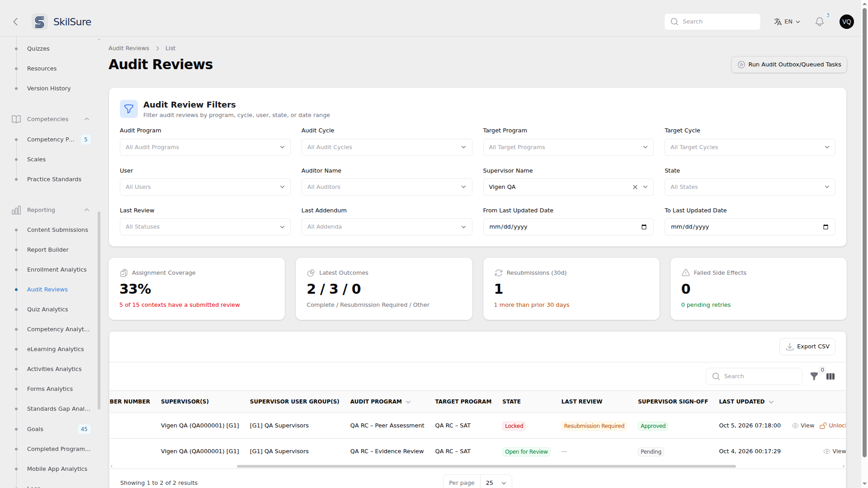
Task: View the Evidence Review row
Action: tap(834, 451)
